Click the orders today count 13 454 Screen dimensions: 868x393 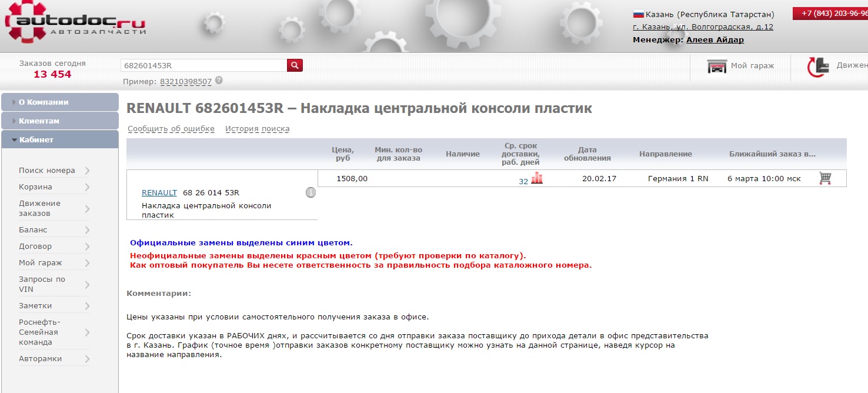point(52,74)
